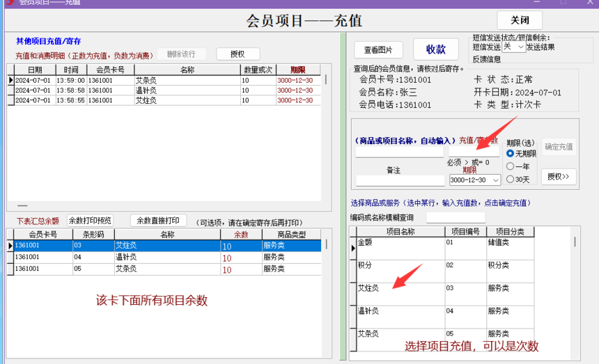This screenshot has height=364, width=599.
Task: Focus the 充值/寄存数 quantity input
Action: (474, 152)
